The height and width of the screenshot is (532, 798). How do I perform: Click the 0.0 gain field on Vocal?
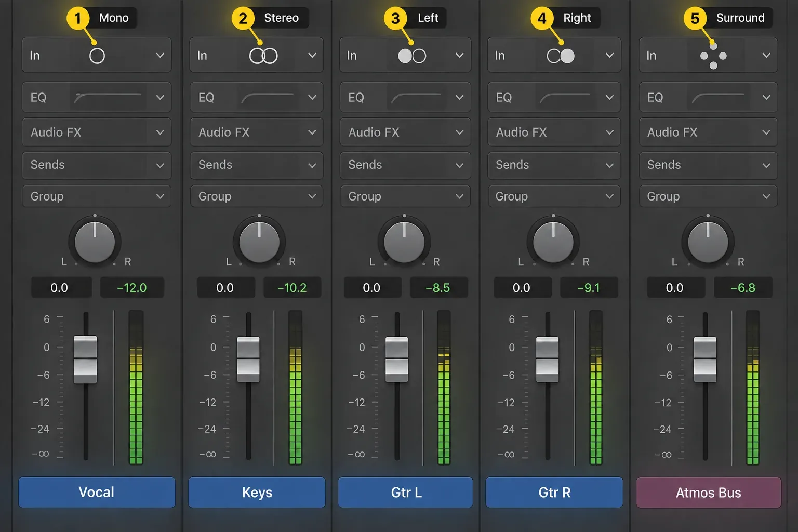point(61,287)
